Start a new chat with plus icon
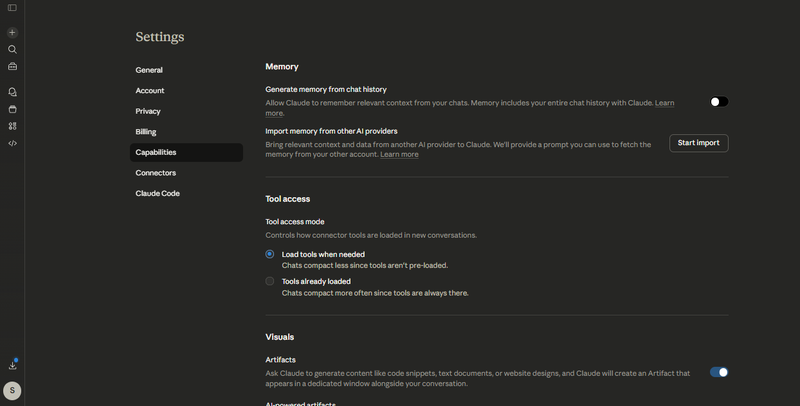The height and width of the screenshot is (406, 800). (x=12, y=33)
